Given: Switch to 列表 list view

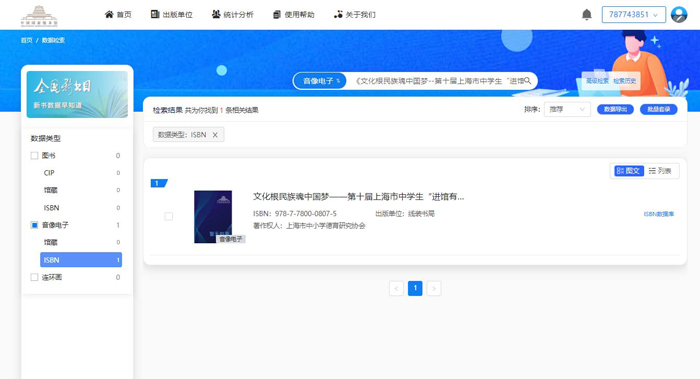Looking at the screenshot, I should tap(660, 171).
